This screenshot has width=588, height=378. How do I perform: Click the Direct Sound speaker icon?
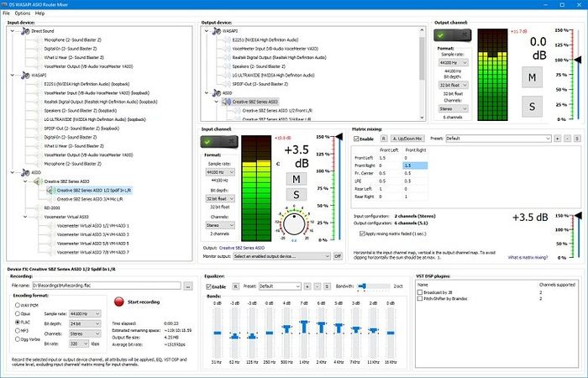[x=24, y=30]
